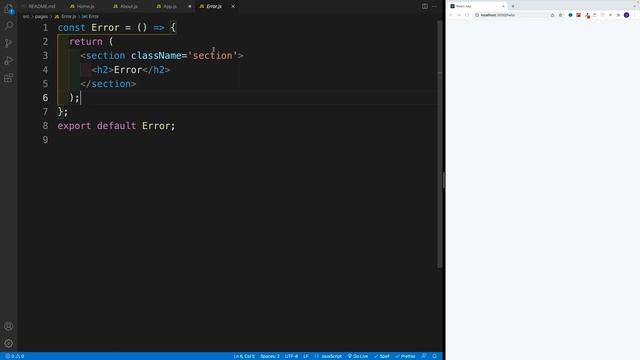
Task: Go forward in the browser
Action: point(459,15)
